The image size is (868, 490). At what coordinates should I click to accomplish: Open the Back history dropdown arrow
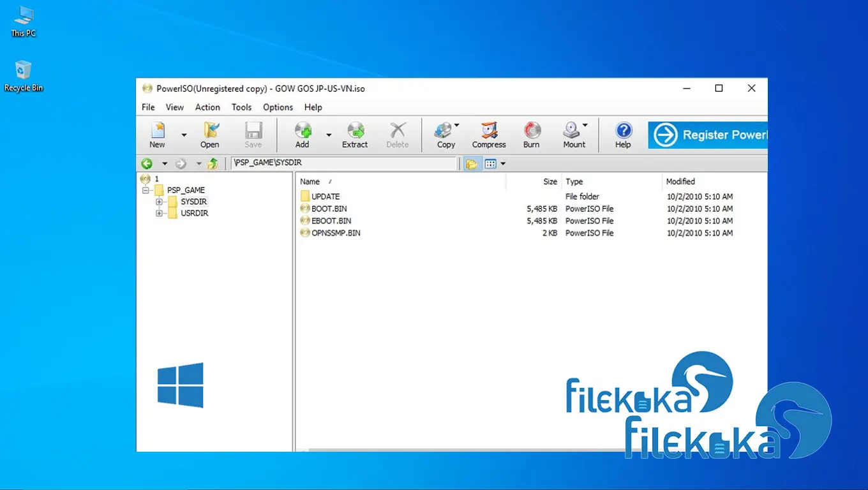164,164
